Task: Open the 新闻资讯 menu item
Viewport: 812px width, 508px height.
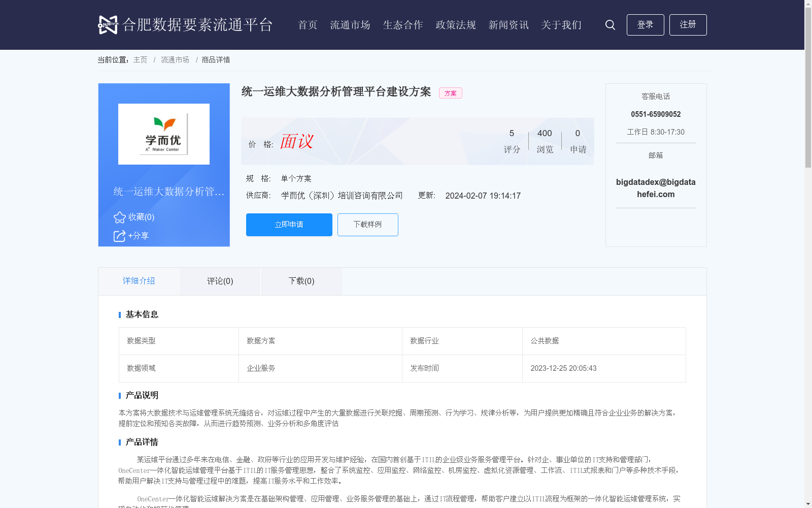Action: point(509,25)
